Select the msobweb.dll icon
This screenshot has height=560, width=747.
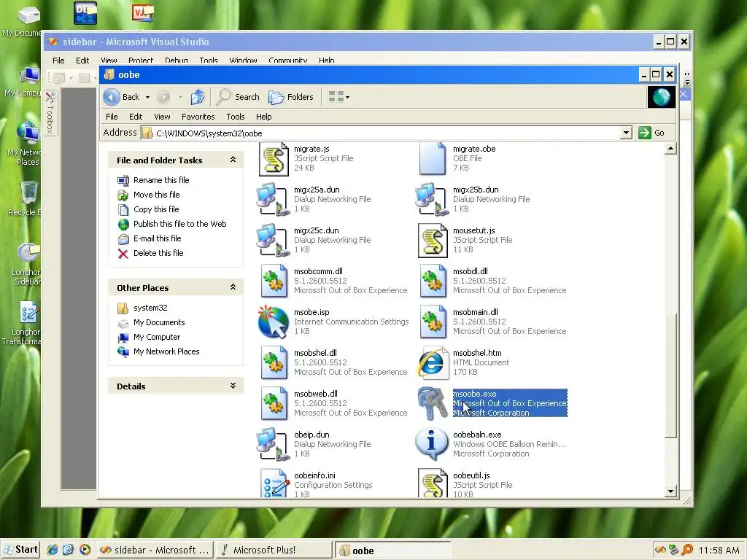(x=274, y=404)
